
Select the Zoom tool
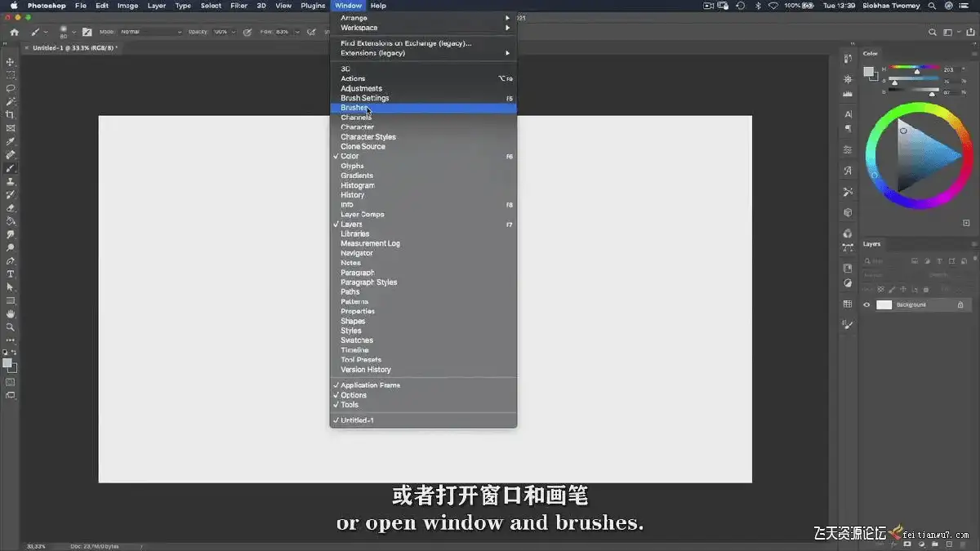[11, 327]
